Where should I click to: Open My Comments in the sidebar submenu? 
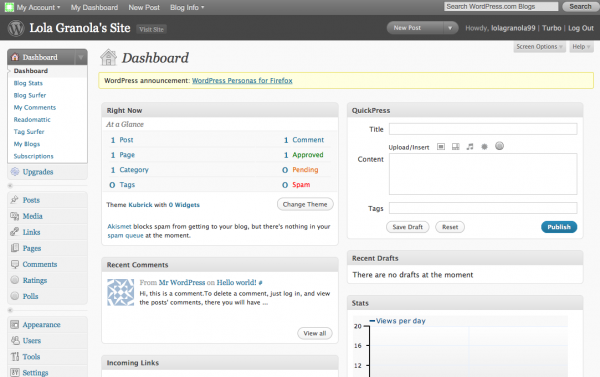click(x=35, y=108)
